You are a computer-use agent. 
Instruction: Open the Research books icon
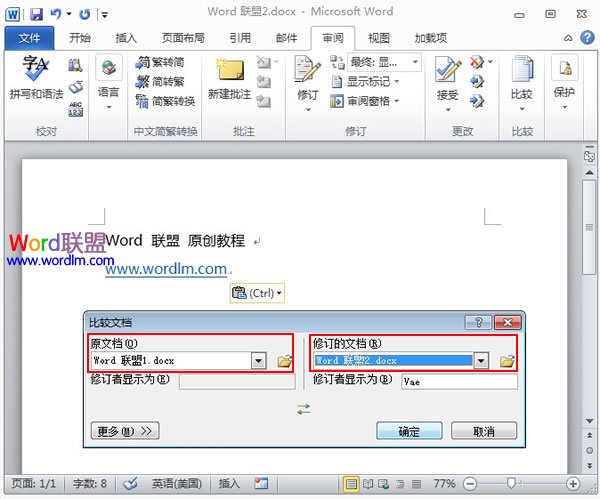pos(75,65)
